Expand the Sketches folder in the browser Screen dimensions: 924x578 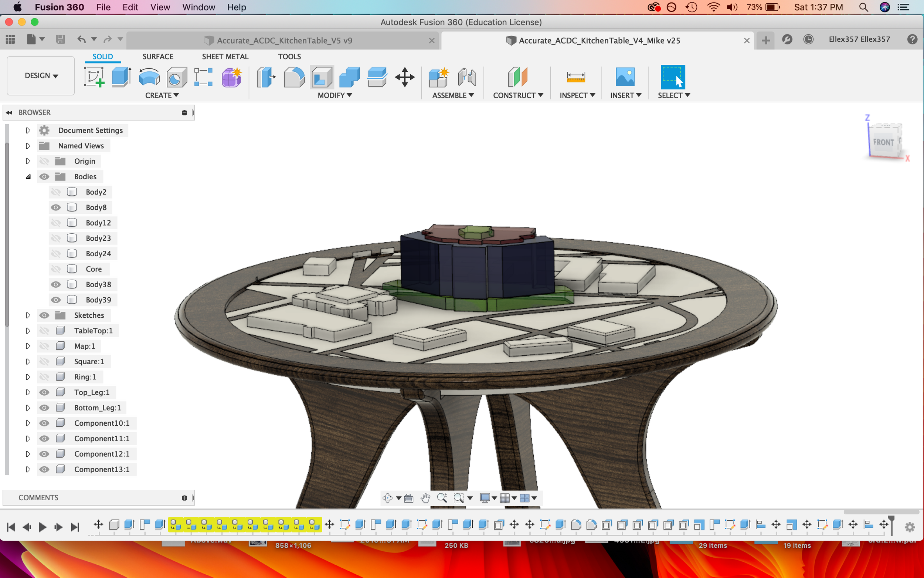click(28, 315)
